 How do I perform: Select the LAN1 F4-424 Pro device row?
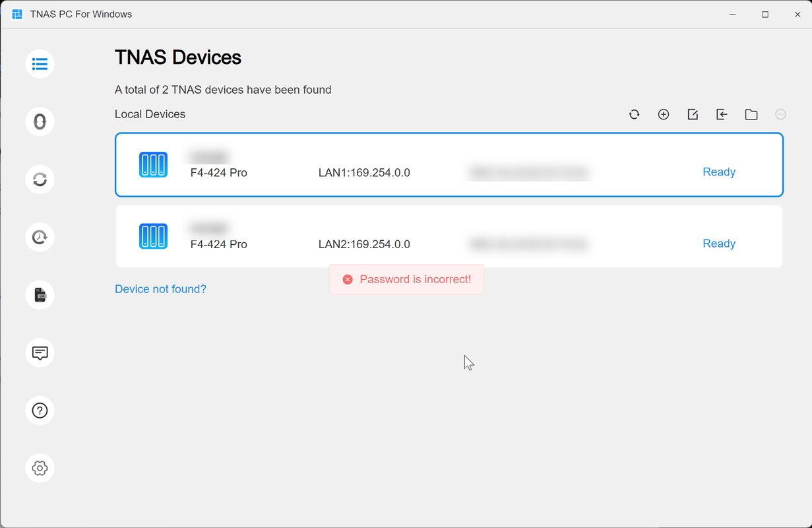click(x=449, y=165)
